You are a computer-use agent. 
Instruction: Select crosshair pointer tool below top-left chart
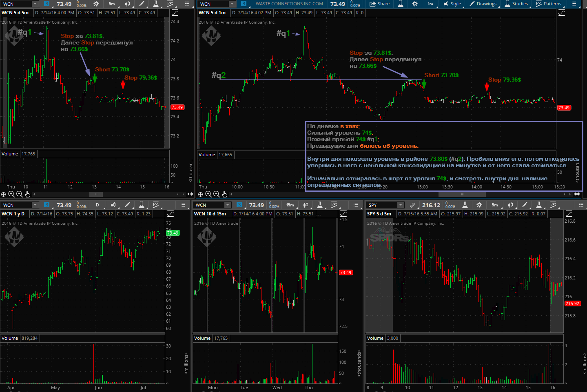point(4,194)
